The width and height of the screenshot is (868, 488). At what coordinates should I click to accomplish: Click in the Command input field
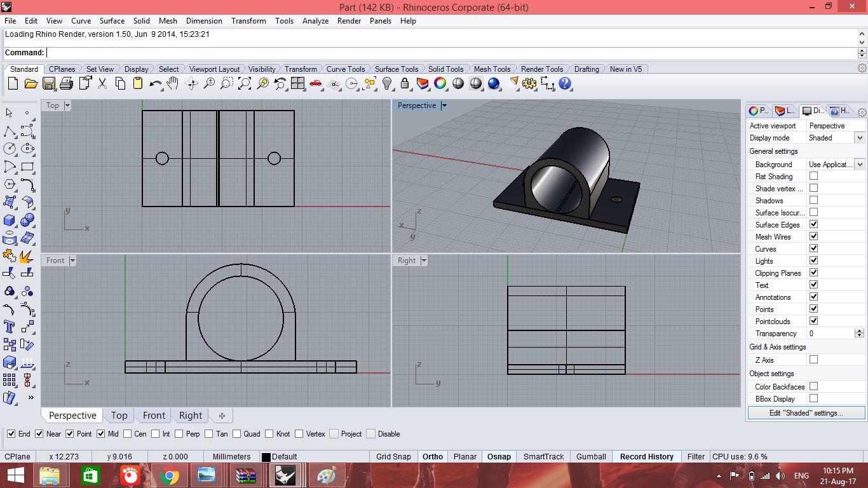coord(445,53)
